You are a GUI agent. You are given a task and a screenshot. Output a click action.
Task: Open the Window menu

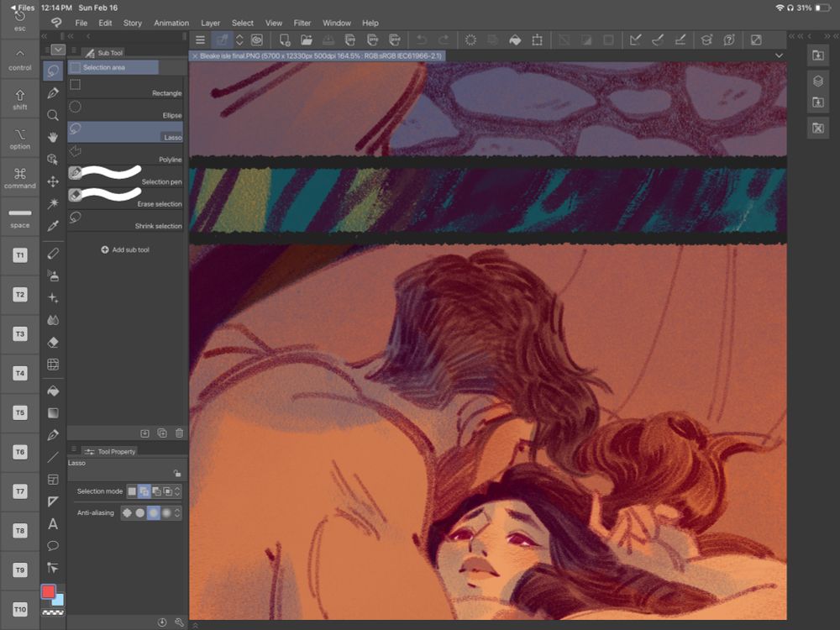click(x=337, y=23)
